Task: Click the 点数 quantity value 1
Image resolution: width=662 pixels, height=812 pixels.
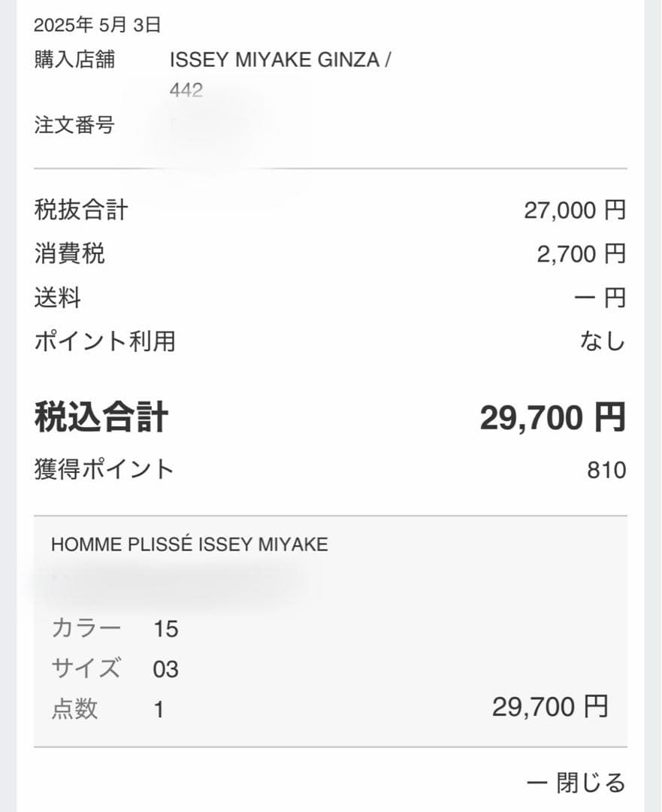Action: [159, 709]
